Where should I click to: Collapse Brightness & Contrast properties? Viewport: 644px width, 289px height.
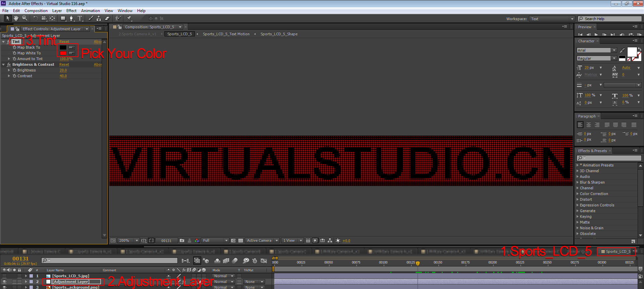click(x=3, y=64)
